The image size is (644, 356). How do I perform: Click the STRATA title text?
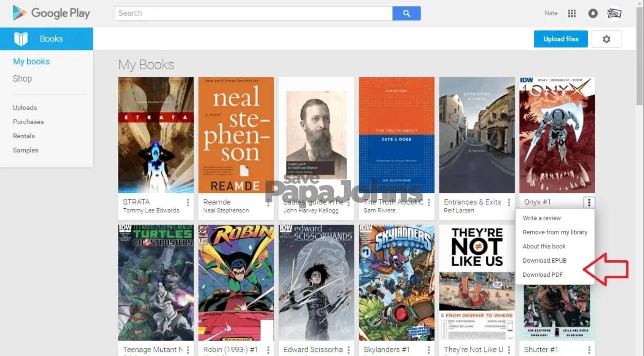136,202
